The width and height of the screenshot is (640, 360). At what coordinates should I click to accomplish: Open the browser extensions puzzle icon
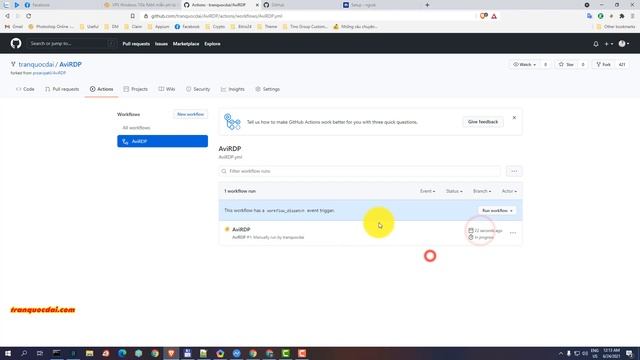pos(622,16)
